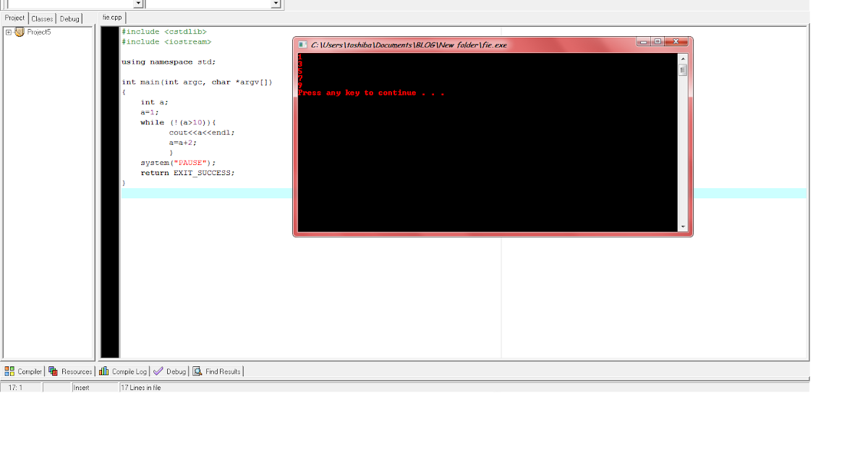Click the "a=a+2;" code line
The height and width of the screenshot is (456, 868).
183,143
